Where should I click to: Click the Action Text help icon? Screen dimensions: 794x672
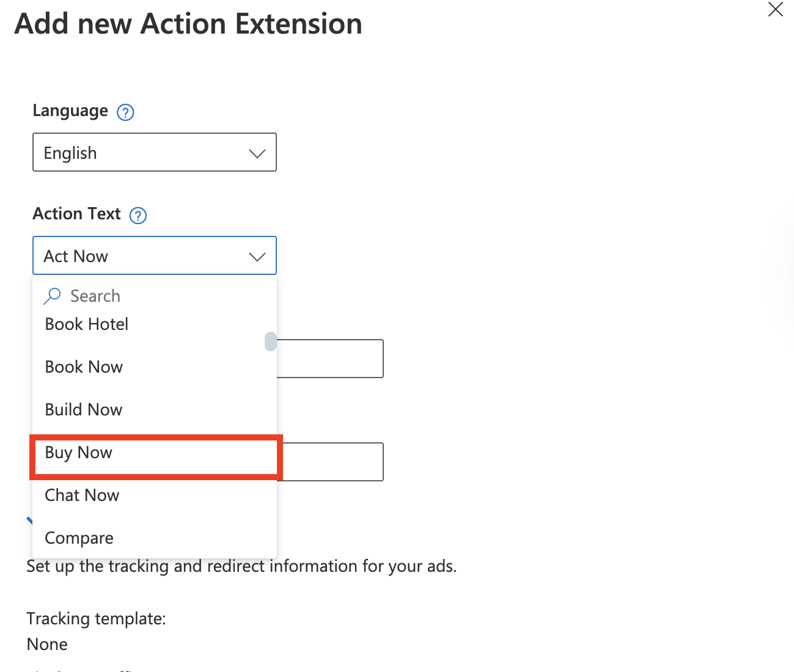click(x=138, y=216)
